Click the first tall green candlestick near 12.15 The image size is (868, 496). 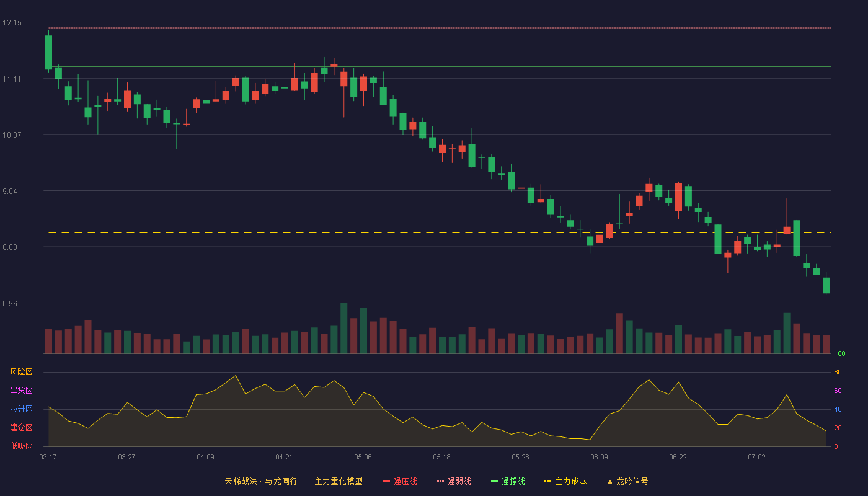[48, 52]
